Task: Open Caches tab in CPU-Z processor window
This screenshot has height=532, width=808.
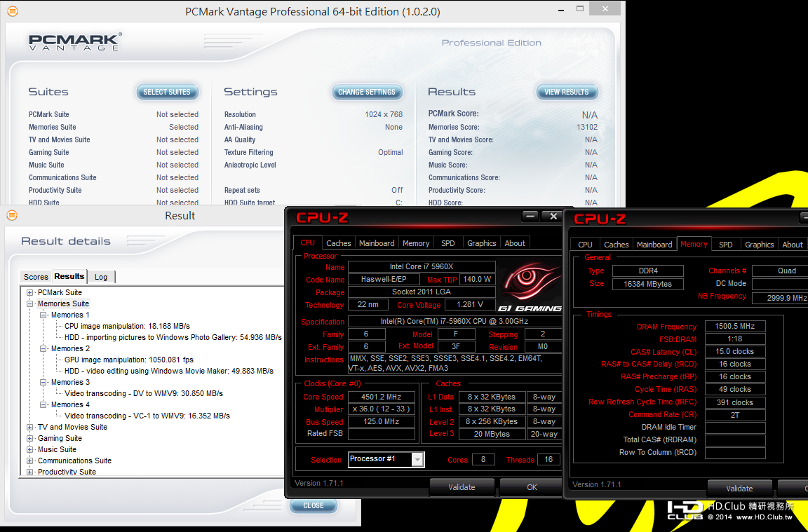Action: 339,243
